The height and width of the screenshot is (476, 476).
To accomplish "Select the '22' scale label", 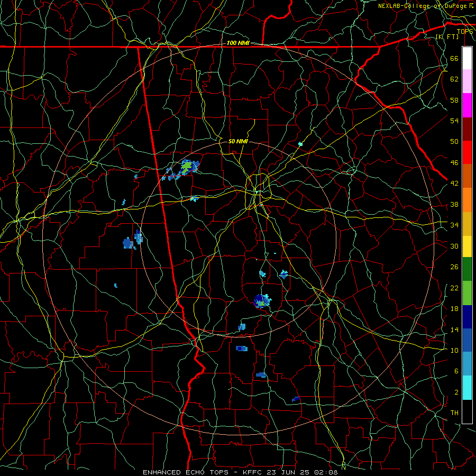I will tap(454, 288).
